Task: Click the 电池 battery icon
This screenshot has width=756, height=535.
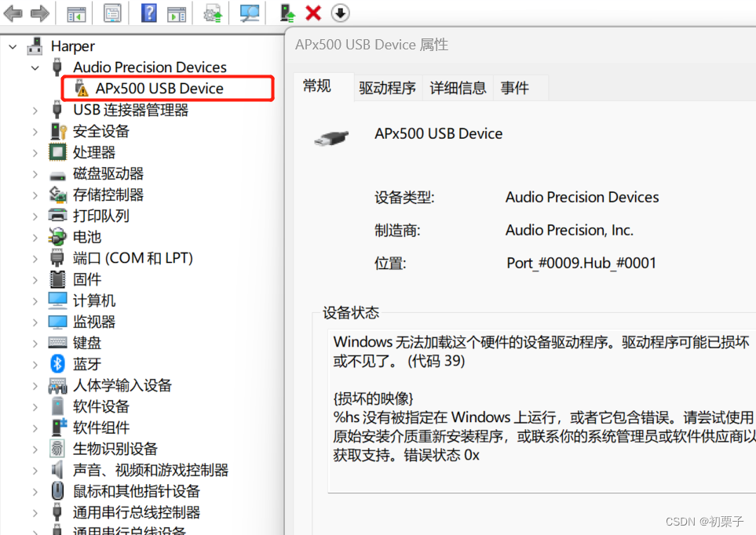Action: click(57, 237)
